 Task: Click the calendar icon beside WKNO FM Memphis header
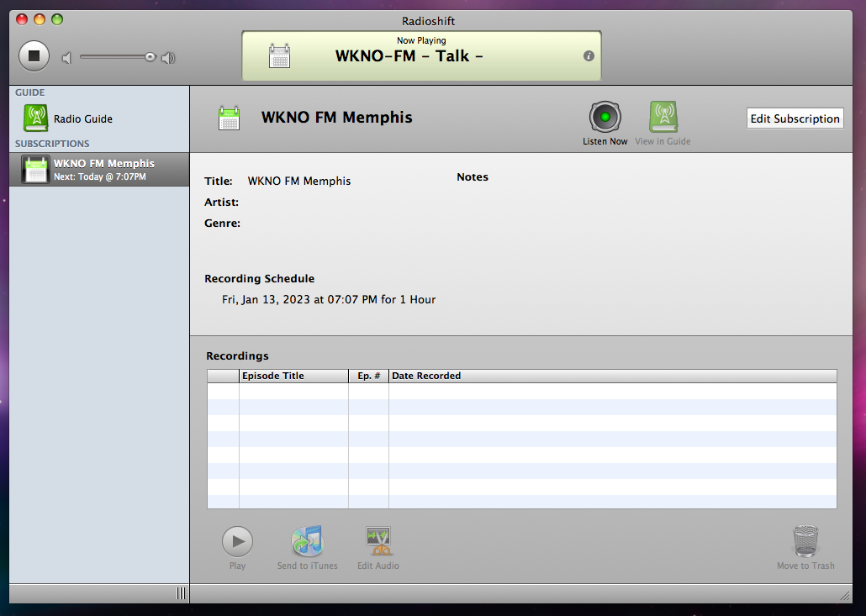click(x=230, y=118)
